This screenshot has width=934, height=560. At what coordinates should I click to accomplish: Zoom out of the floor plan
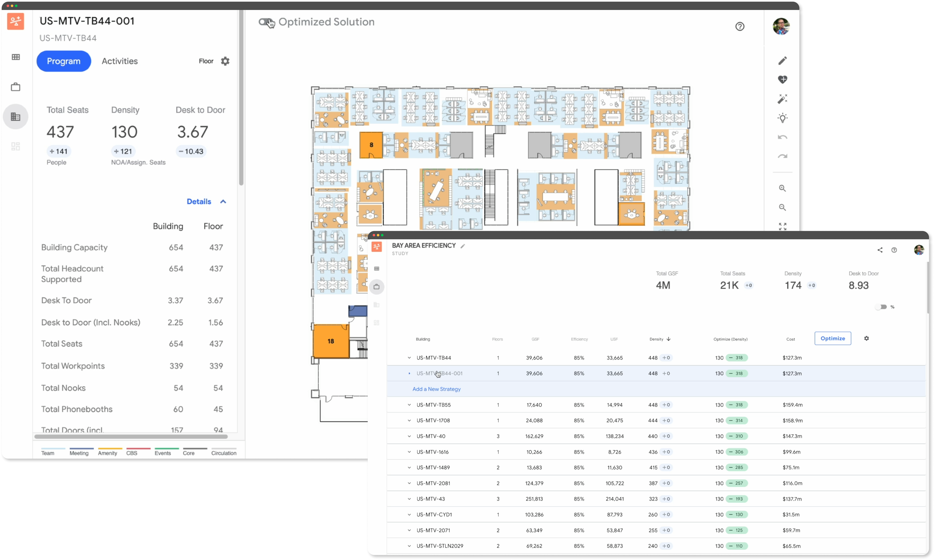tap(782, 208)
